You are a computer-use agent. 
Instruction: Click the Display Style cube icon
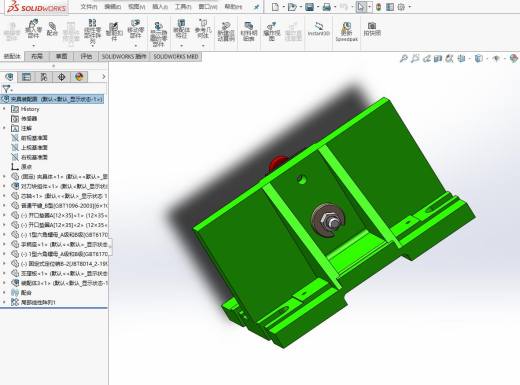479,59
